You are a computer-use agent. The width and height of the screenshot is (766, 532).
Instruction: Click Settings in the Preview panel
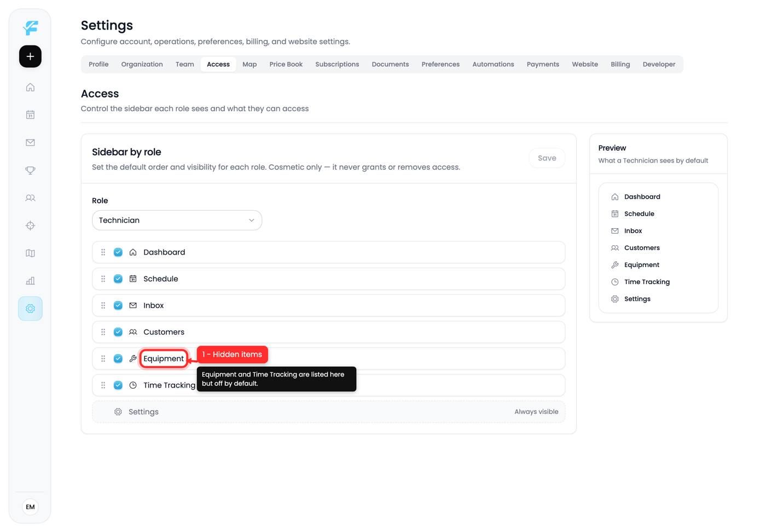pyautogui.click(x=637, y=299)
